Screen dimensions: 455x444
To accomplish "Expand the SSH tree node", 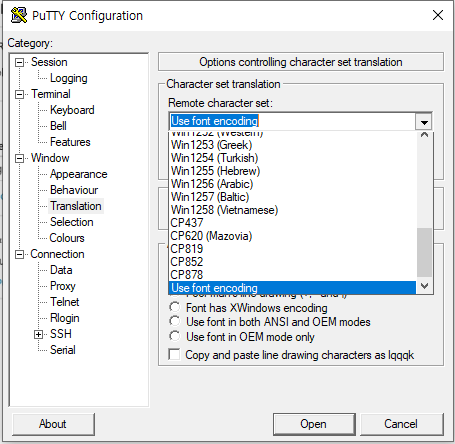I will tap(39, 334).
